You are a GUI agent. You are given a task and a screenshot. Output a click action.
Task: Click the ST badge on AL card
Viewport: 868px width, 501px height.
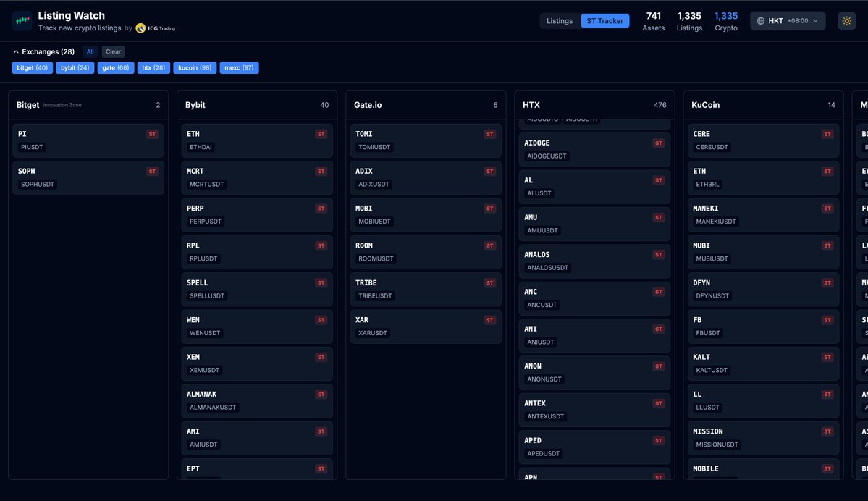[x=659, y=180]
